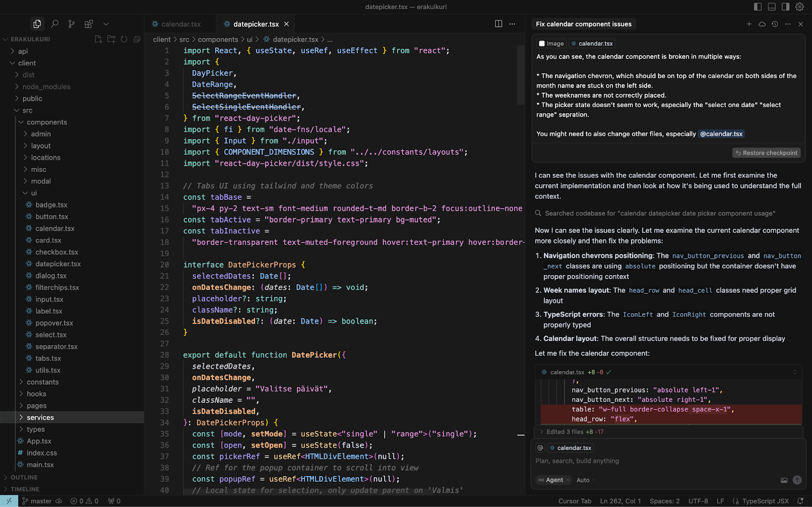
Task: Open the Auto model dropdown
Action: [585, 480]
